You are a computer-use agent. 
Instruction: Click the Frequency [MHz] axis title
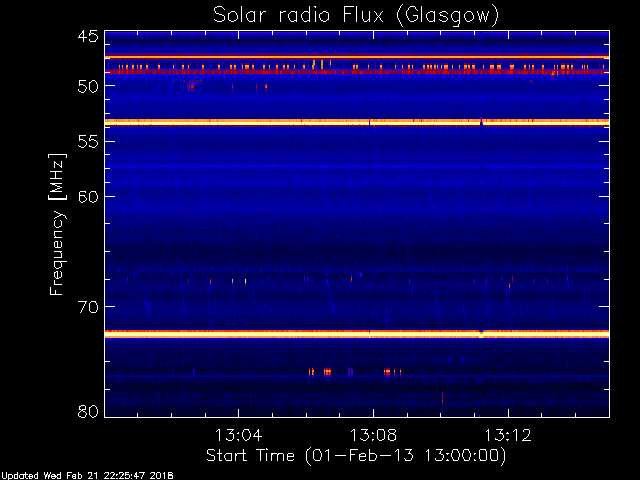[57, 224]
